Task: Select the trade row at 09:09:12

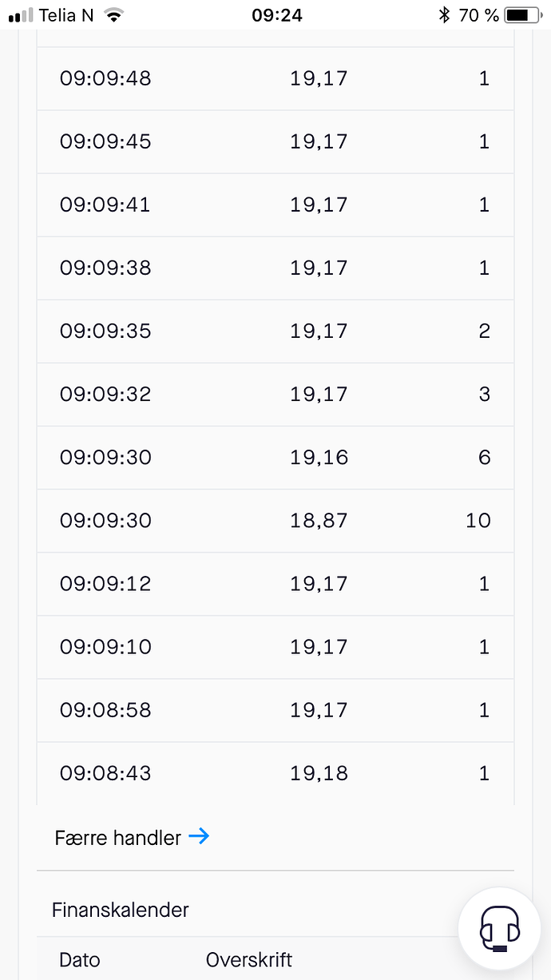Action: [275, 584]
